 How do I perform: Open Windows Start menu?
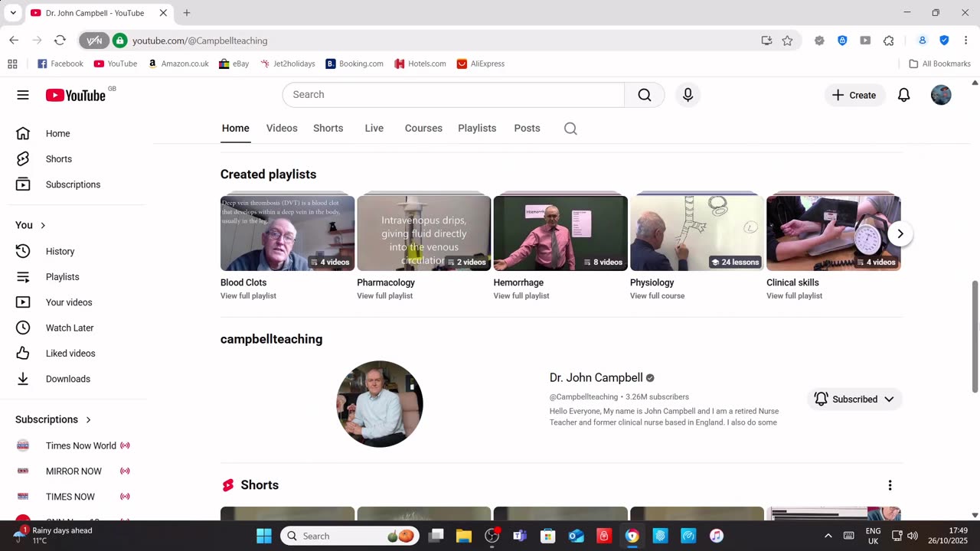(x=264, y=536)
